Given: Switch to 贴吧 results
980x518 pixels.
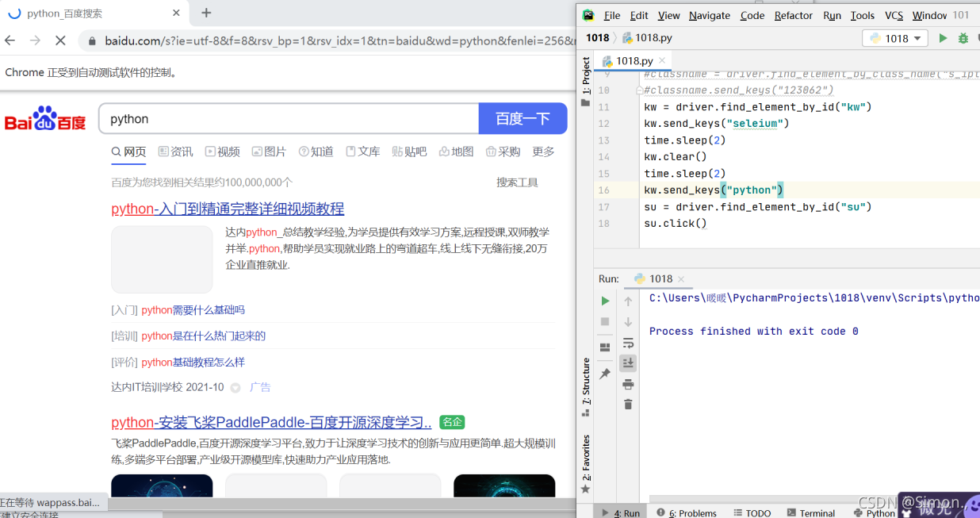Looking at the screenshot, I should (x=409, y=152).
